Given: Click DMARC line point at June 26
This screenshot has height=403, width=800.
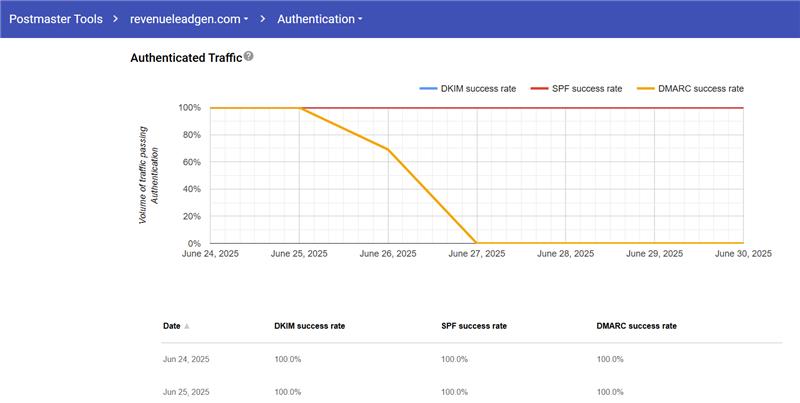Looking at the screenshot, I should (389, 149).
